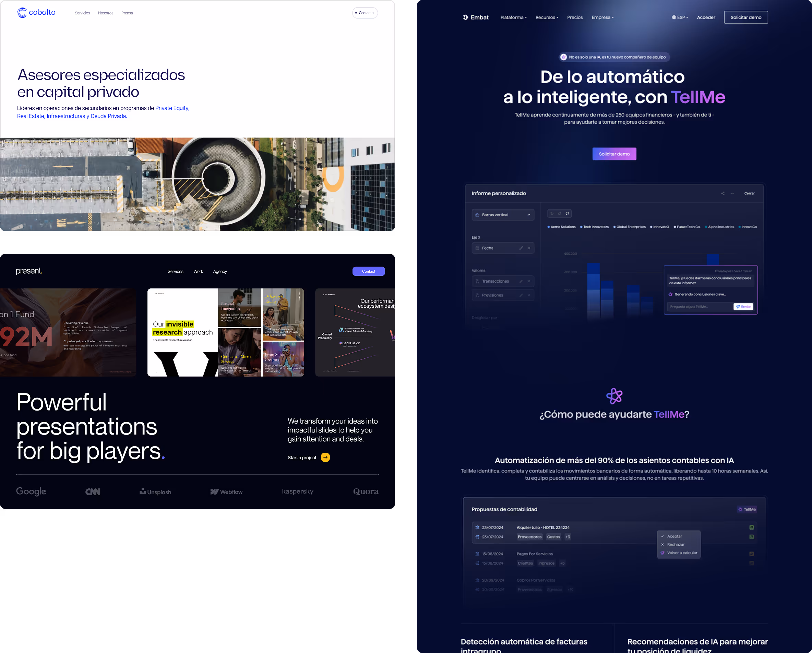Toggle the InnovaCo legend series
This screenshot has height=653, width=812.
(x=748, y=227)
